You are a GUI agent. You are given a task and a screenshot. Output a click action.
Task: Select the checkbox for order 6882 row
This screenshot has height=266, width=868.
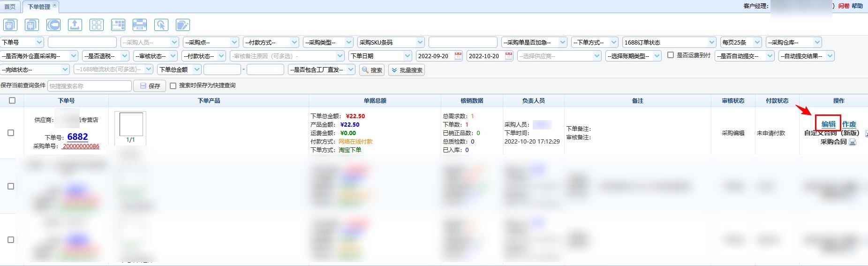click(x=11, y=133)
